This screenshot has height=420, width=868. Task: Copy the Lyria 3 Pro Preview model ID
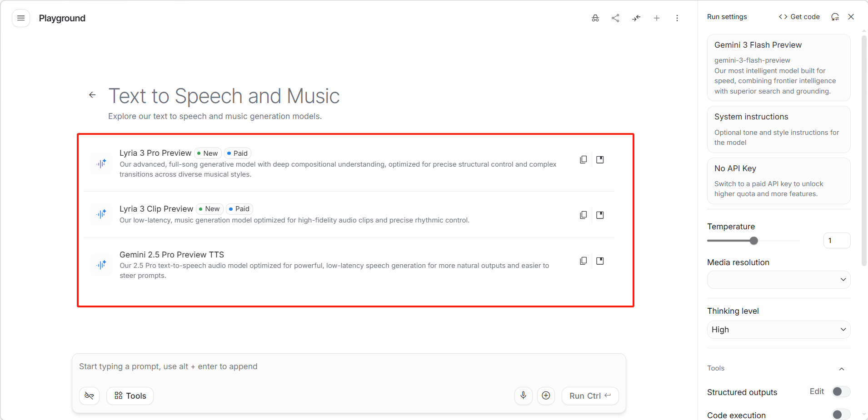(x=584, y=160)
